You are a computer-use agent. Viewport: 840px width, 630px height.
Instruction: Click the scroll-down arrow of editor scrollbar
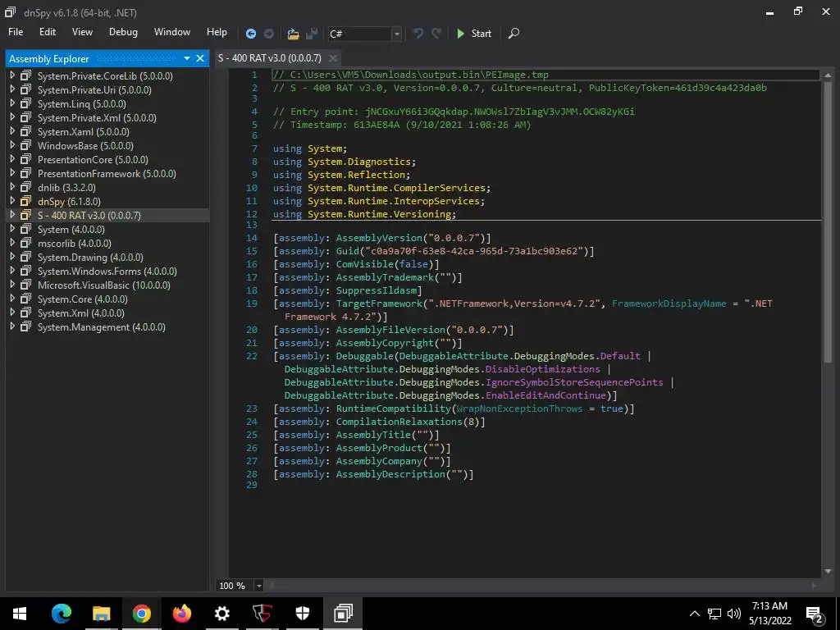point(828,571)
